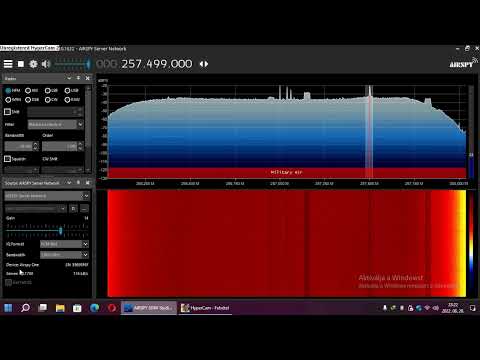Switch to AIRSPY SDR Studio taskbar button

(x=149, y=308)
